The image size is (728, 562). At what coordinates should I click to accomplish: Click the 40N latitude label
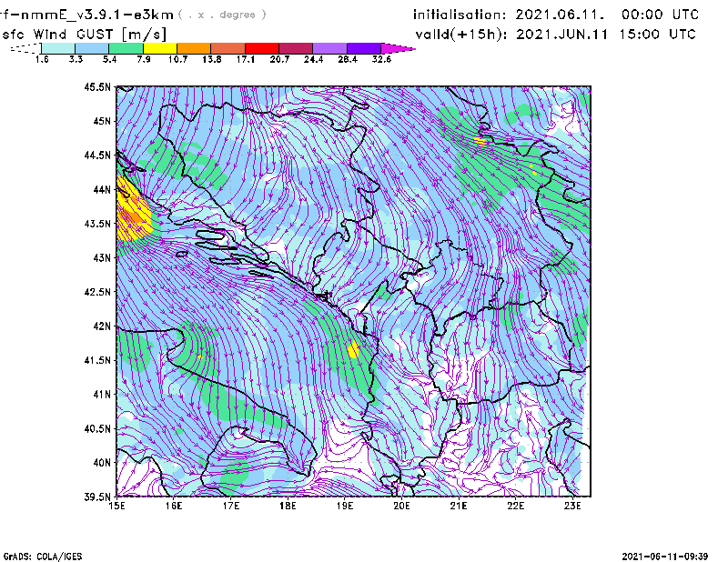[102, 463]
